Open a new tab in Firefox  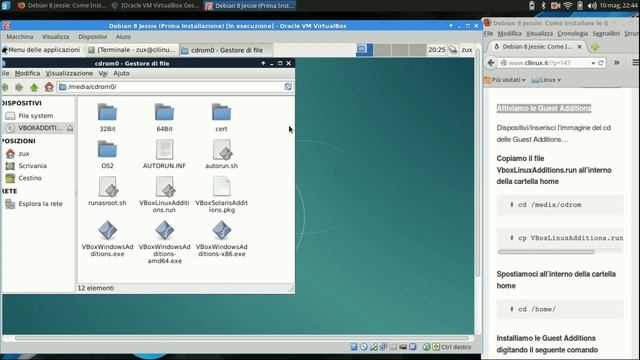pyautogui.click(x=595, y=47)
